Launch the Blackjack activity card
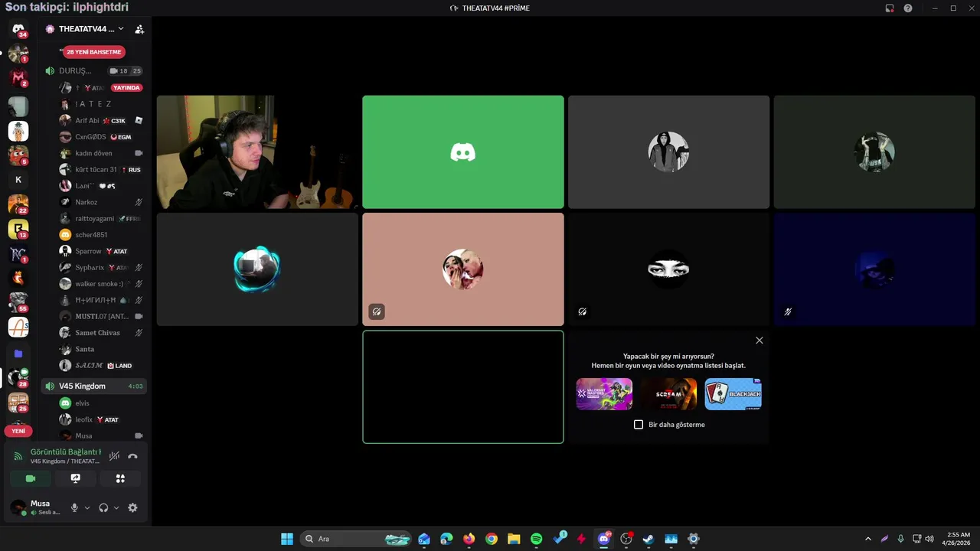Viewport: 980px width, 551px height. click(x=733, y=394)
